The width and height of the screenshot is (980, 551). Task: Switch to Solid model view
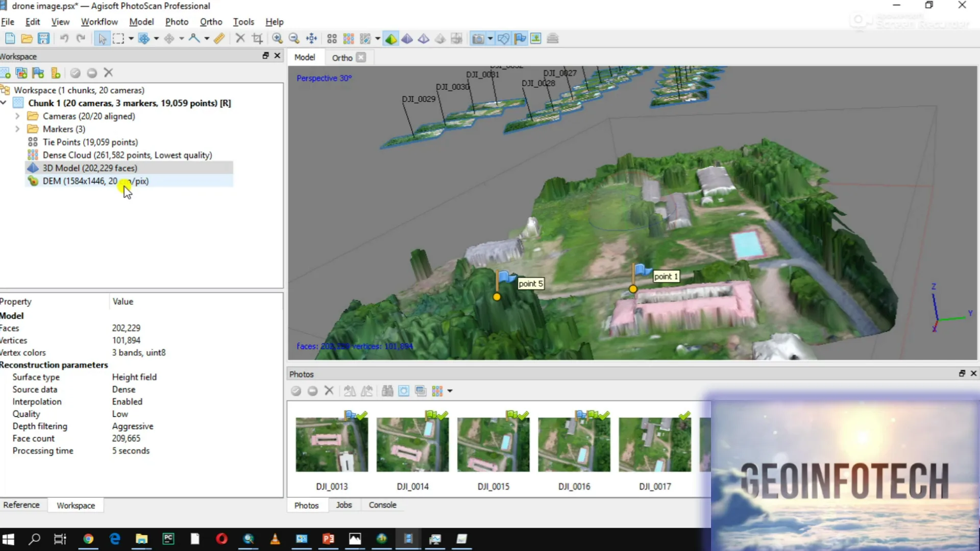pyautogui.click(x=407, y=38)
